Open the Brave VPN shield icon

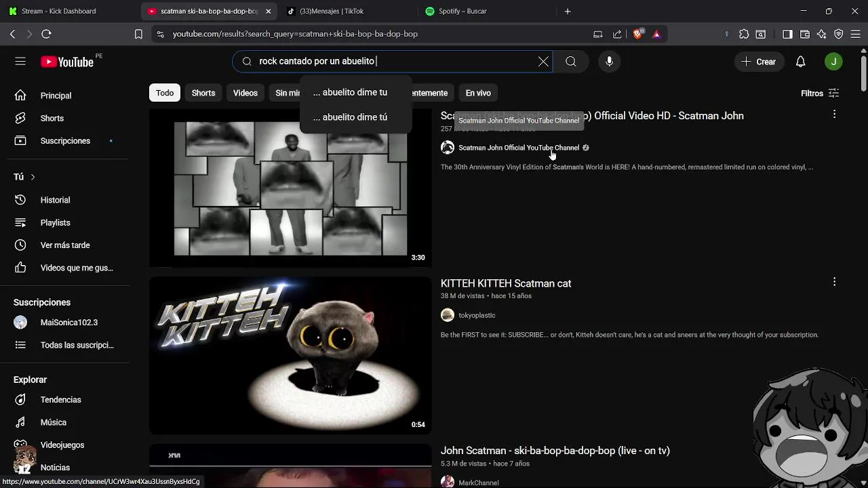pyautogui.click(x=839, y=34)
